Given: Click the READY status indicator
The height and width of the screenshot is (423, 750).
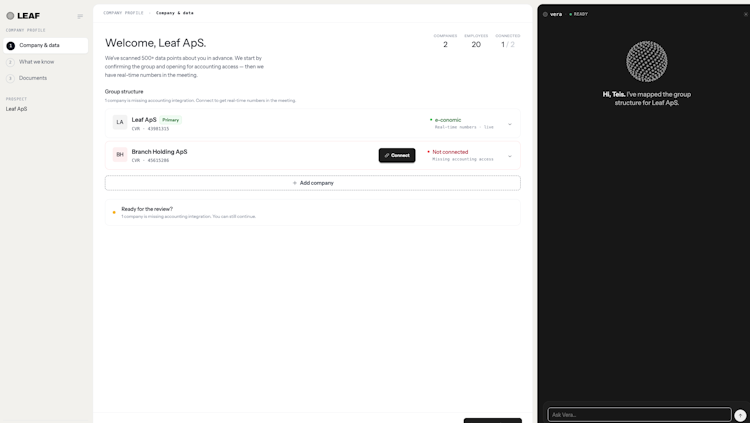Looking at the screenshot, I should (578, 14).
